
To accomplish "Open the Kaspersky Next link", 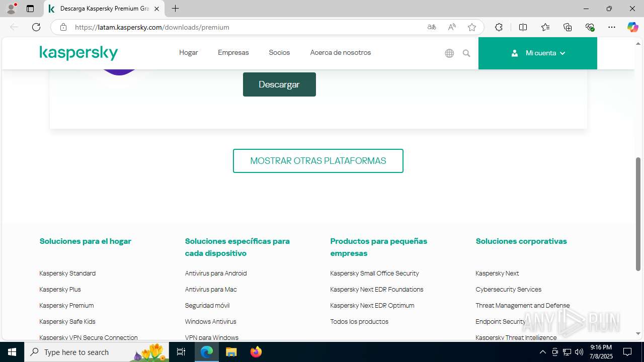I will click(x=497, y=274).
